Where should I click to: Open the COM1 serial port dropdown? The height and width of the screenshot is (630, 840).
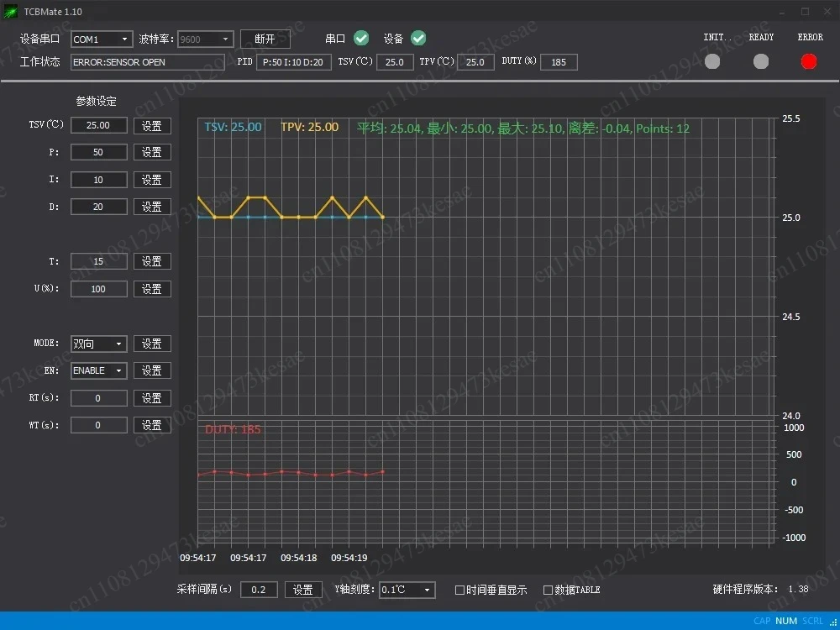click(102, 39)
